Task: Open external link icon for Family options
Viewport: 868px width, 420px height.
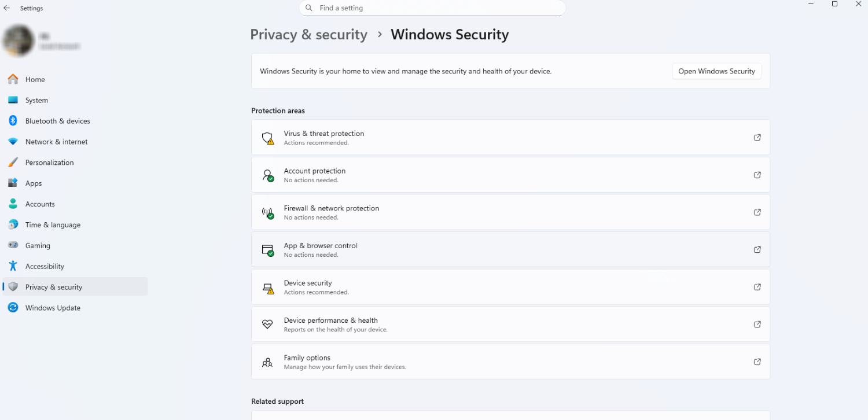Action: [x=757, y=362]
